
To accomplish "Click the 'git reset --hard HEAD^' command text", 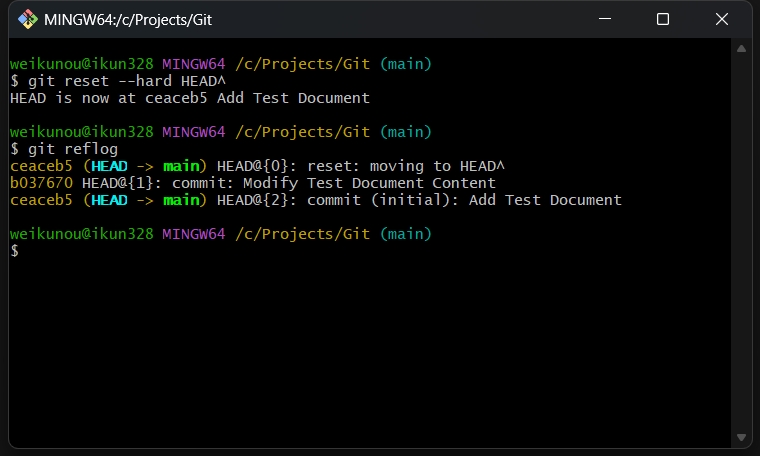I will [x=127, y=81].
